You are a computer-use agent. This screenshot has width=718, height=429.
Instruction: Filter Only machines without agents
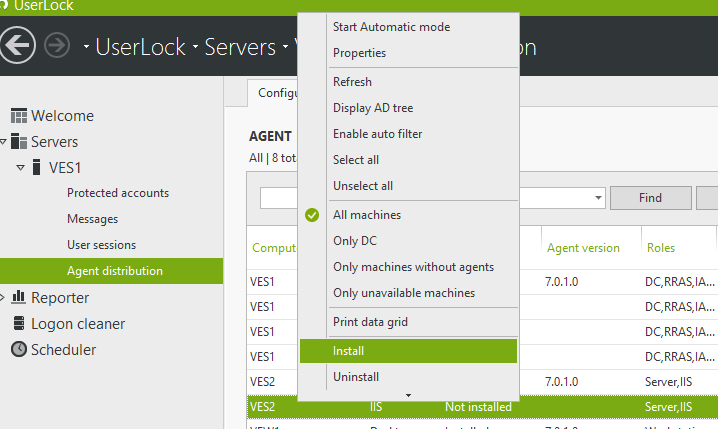point(413,267)
